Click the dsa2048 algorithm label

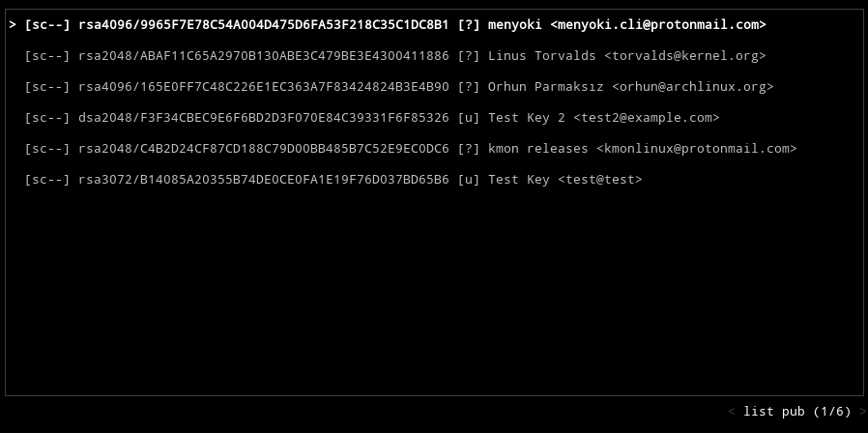(x=105, y=117)
